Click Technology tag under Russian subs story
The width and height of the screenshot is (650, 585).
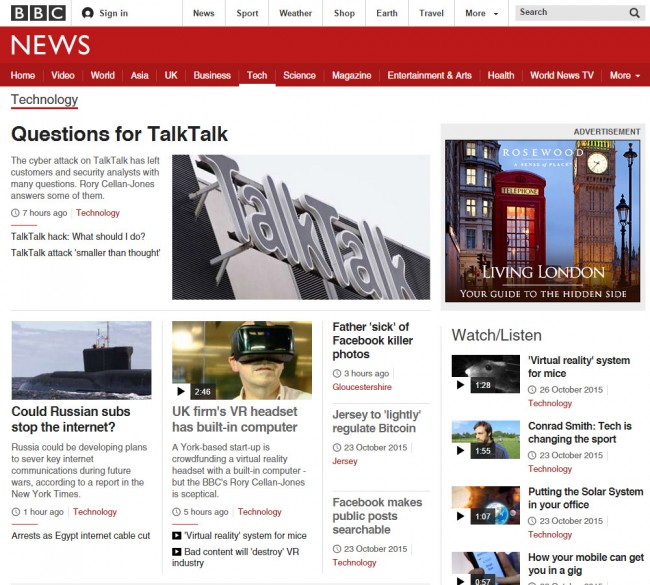click(x=95, y=512)
